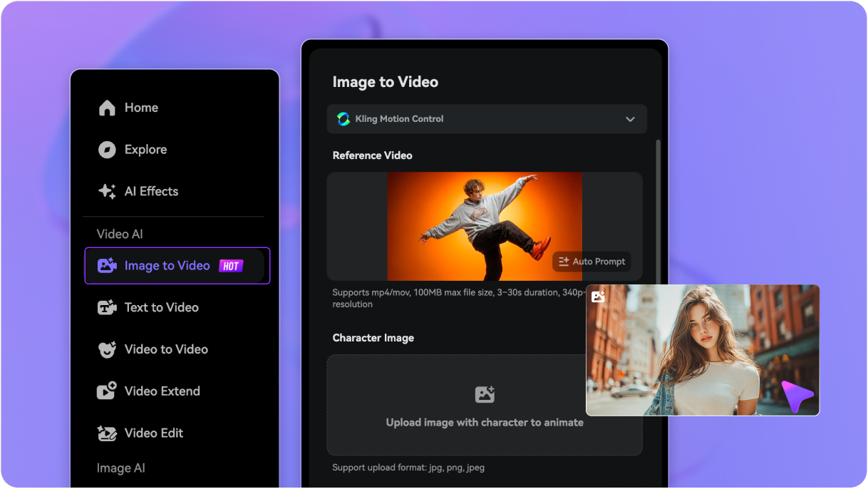Select the Home icon in the sidebar

[107, 108]
